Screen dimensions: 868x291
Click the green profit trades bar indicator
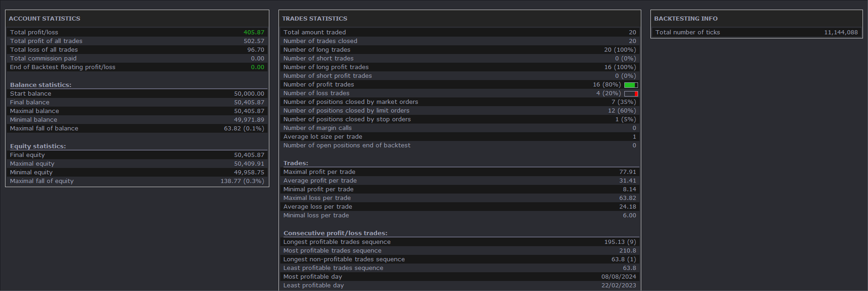631,85
